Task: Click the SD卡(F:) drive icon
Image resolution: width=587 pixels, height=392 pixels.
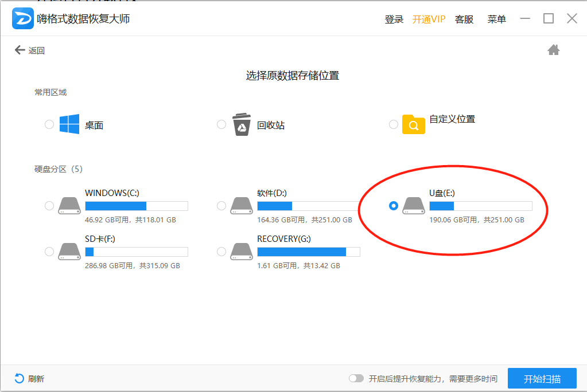Action: (x=69, y=252)
